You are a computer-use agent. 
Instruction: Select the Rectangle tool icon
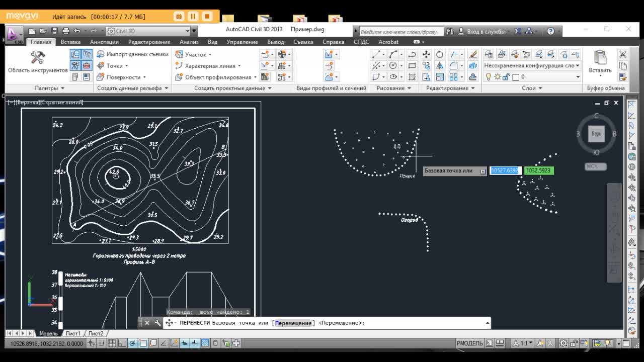pyautogui.click(x=412, y=66)
